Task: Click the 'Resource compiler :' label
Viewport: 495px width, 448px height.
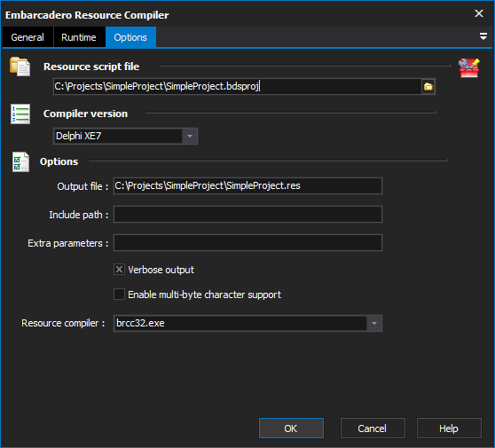Action: [63, 323]
